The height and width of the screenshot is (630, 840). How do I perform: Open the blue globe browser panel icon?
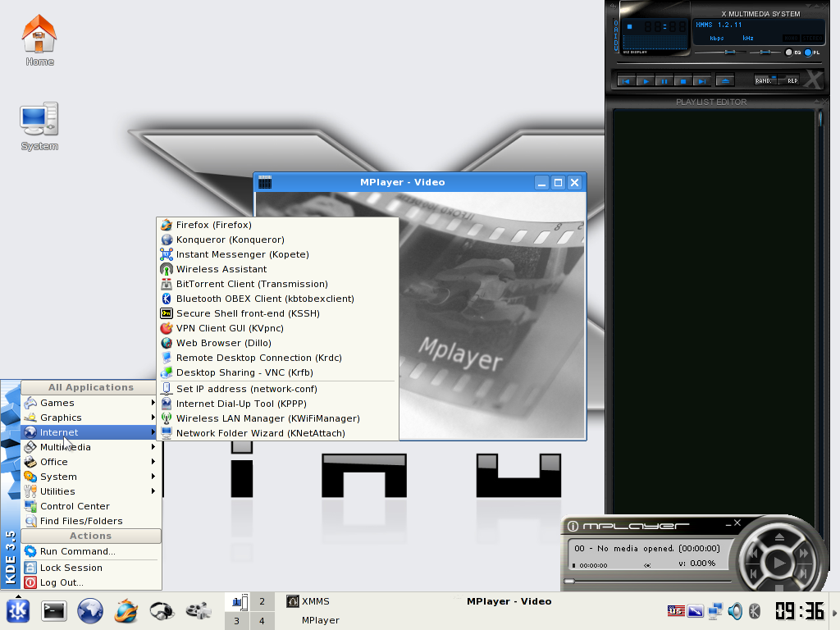(90, 610)
